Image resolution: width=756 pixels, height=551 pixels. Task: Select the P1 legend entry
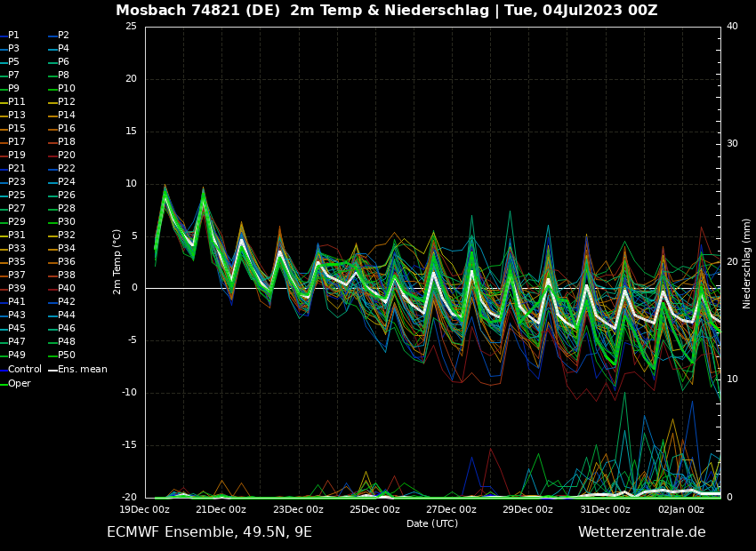(13, 36)
